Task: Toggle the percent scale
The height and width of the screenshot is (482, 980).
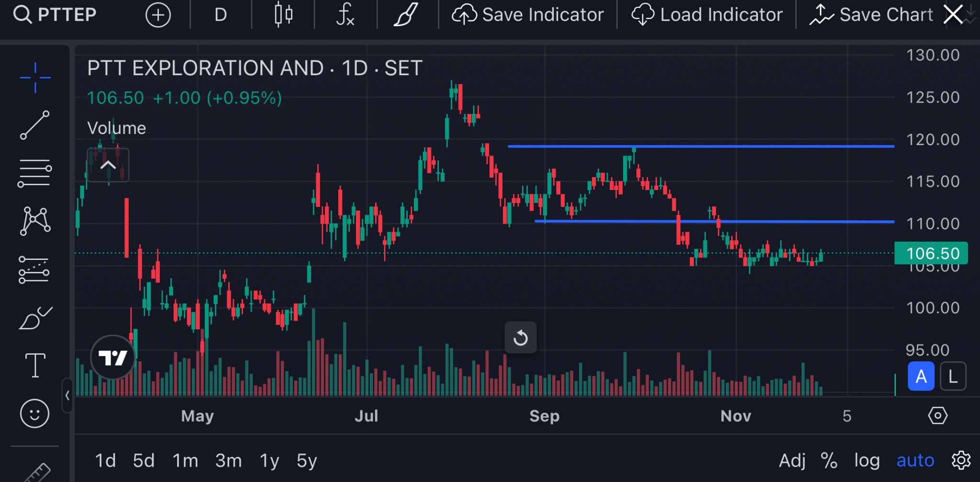Action: [x=829, y=460]
